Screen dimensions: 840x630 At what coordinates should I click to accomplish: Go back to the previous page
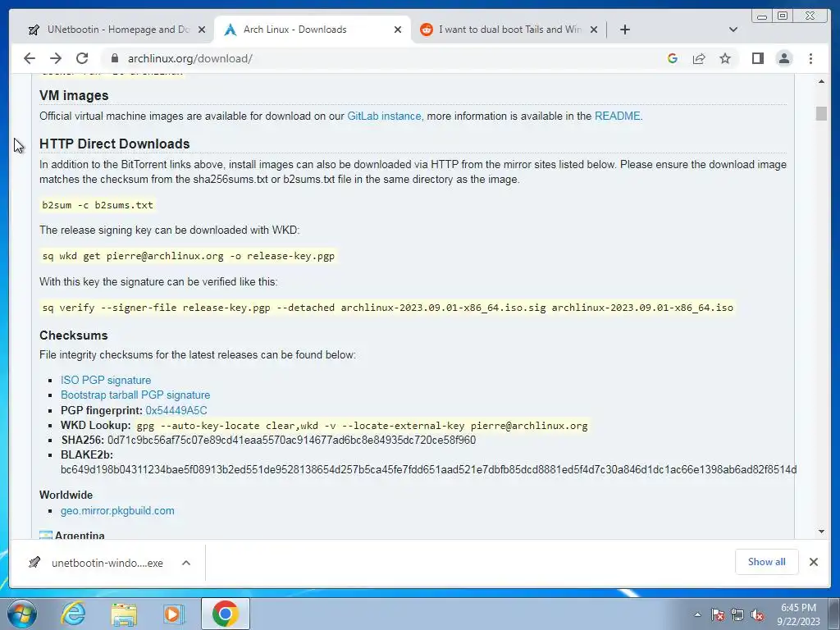(x=30, y=58)
